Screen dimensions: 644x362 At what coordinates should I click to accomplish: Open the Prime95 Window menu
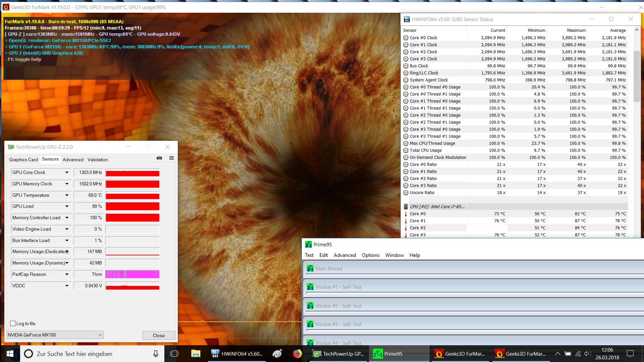click(394, 255)
